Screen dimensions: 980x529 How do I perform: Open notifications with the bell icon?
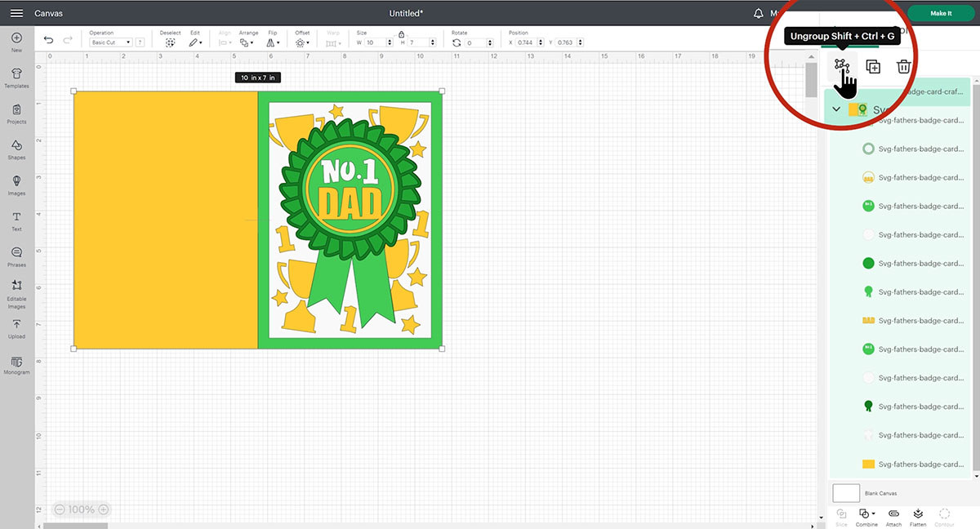[759, 14]
